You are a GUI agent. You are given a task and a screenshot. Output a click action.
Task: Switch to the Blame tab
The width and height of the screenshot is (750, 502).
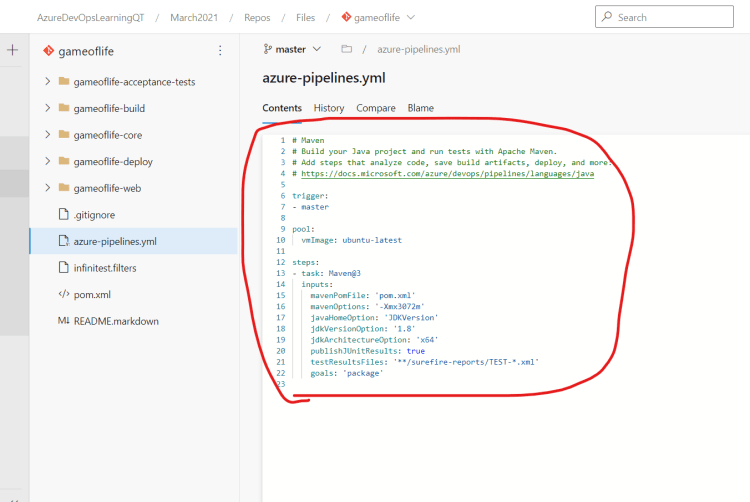(x=420, y=108)
